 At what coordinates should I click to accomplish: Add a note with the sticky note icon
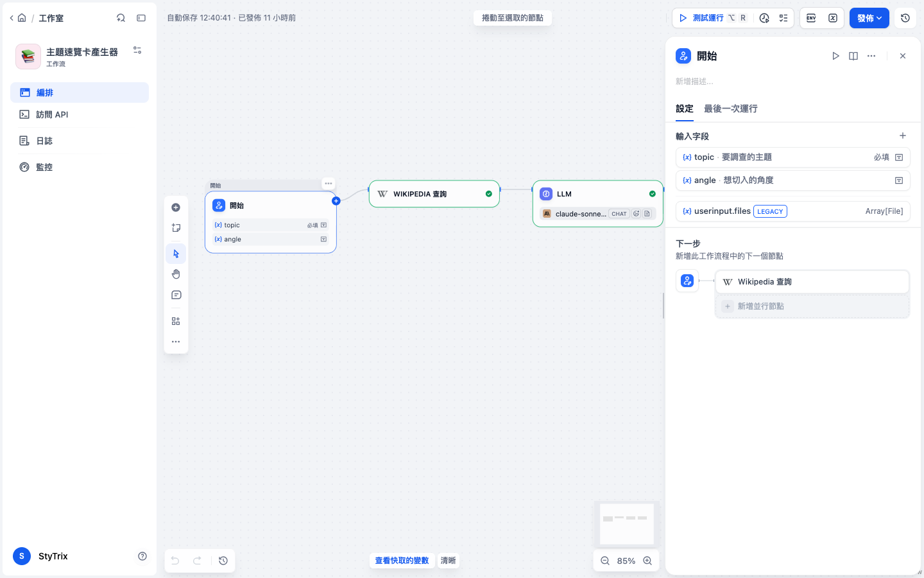click(x=176, y=228)
